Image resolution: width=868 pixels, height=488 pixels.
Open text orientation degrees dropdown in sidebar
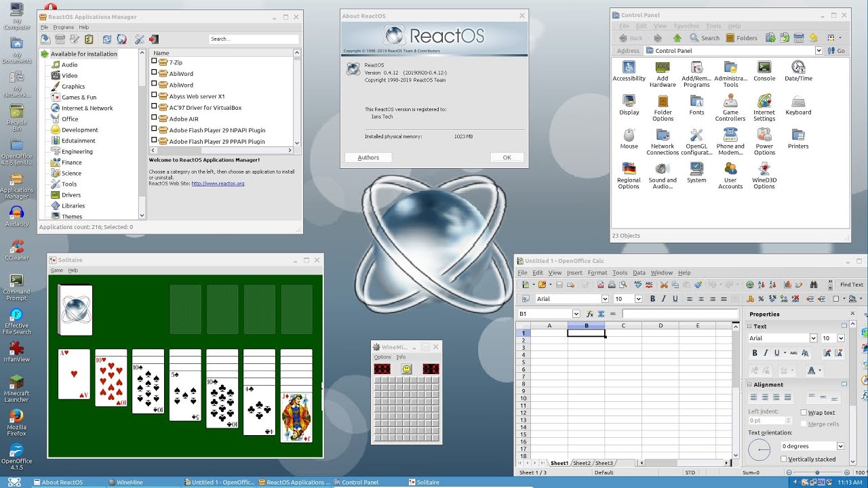point(841,446)
